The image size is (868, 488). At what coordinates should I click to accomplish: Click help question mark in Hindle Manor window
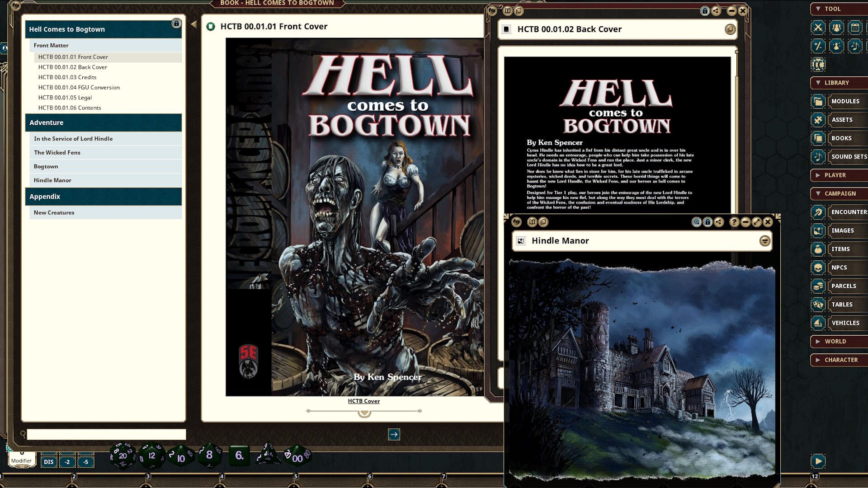pos(734,222)
